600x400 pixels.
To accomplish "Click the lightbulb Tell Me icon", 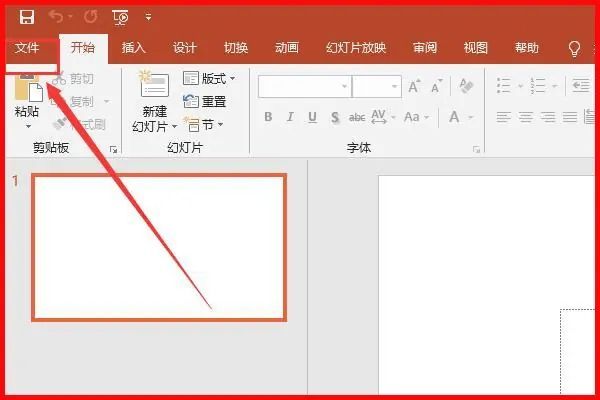I will pyautogui.click(x=574, y=49).
